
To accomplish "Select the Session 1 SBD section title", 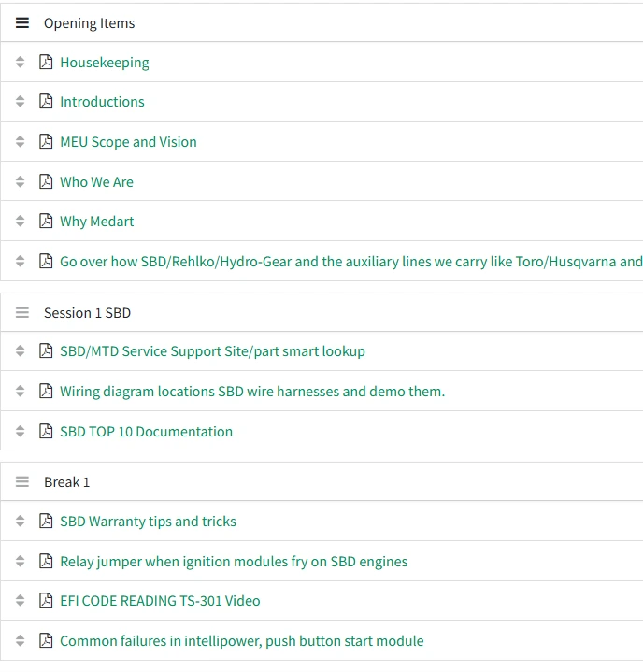I will click(88, 313).
